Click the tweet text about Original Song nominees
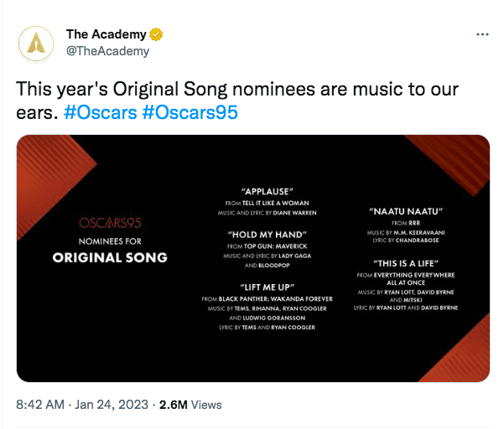 [236, 101]
